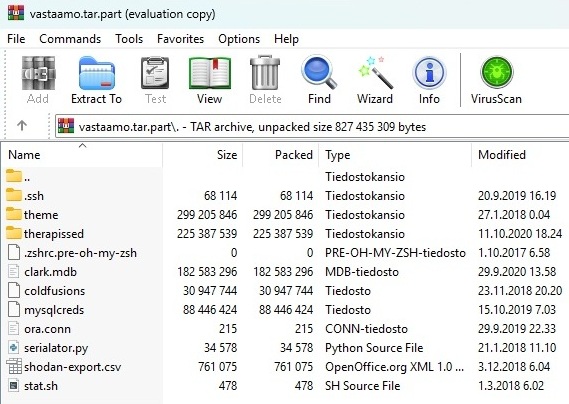Select the theme folder icon
This screenshot has height=404, width=569.
(14, 214)
